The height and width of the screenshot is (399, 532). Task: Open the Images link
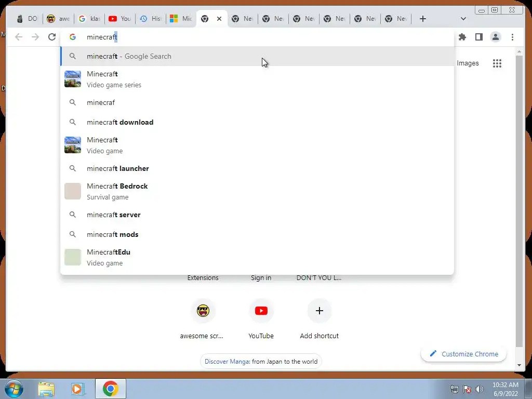(468, 63)
